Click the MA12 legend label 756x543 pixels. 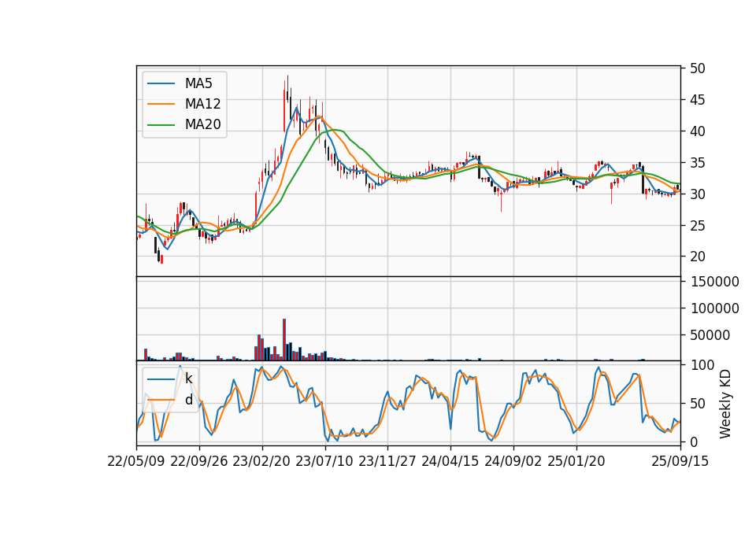(202, 104)
